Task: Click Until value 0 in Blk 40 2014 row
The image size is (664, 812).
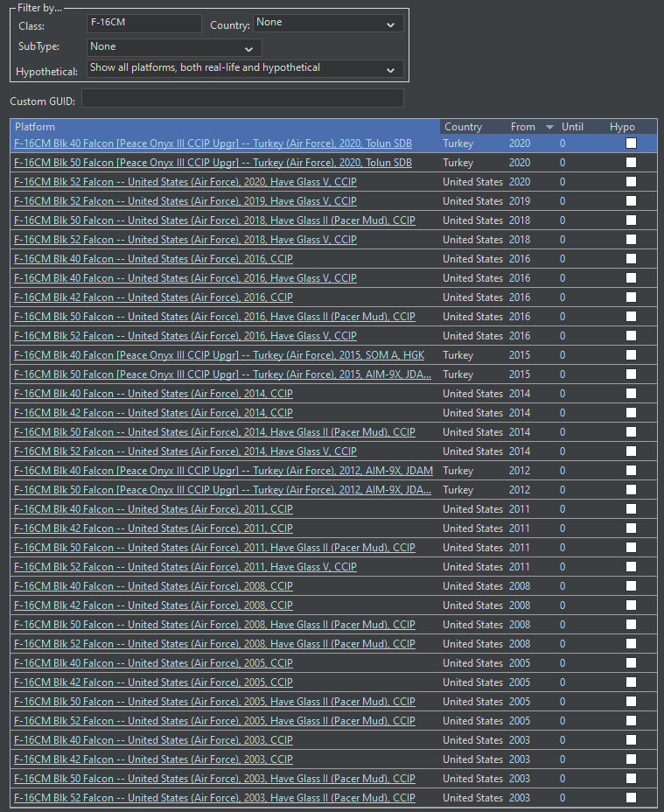Action: (x=563, y=394)
